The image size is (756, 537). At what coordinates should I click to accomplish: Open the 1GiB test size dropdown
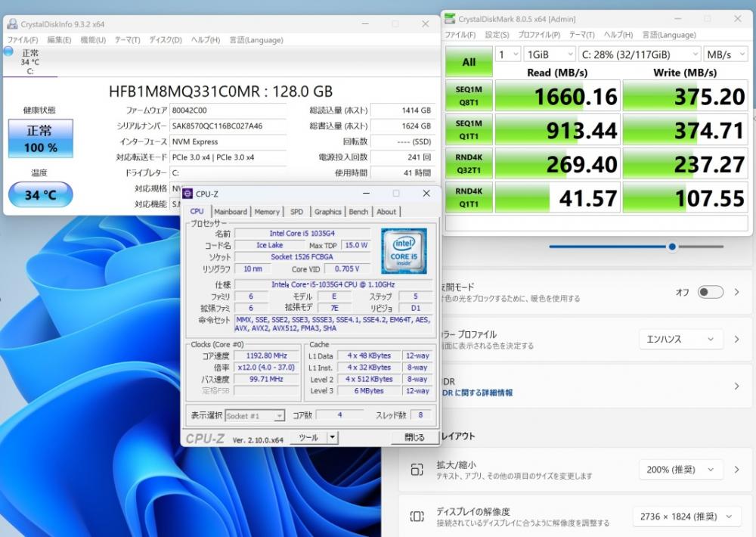point(549,54)
